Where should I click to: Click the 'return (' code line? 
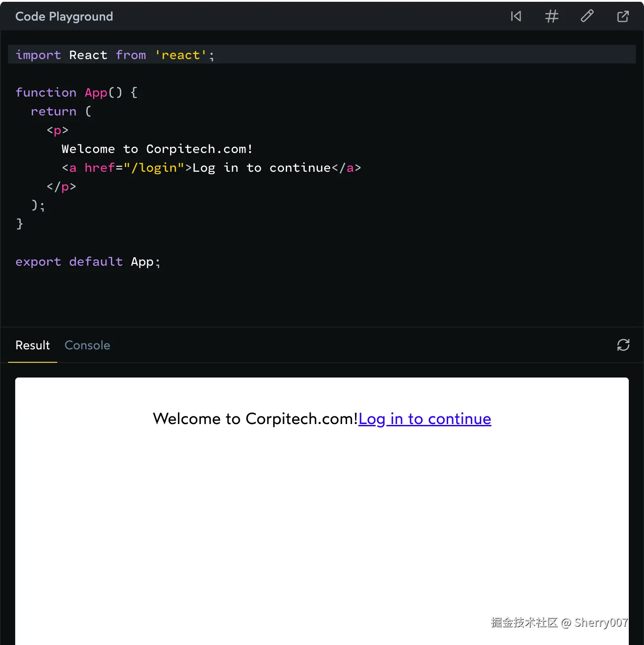[61, 111]
